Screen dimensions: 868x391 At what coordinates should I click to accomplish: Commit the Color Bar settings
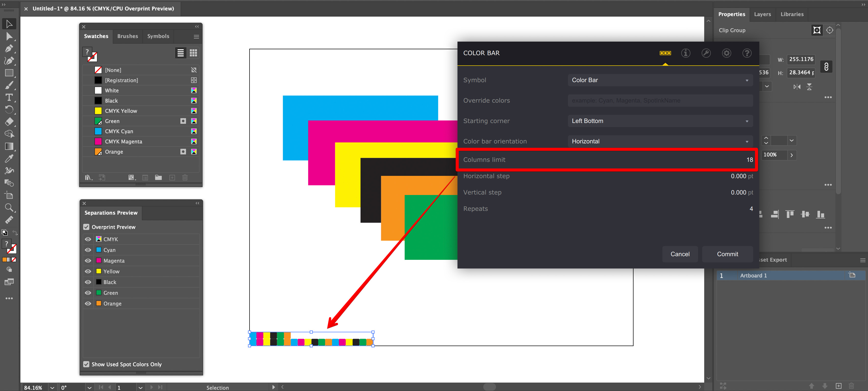click(727, 254)
